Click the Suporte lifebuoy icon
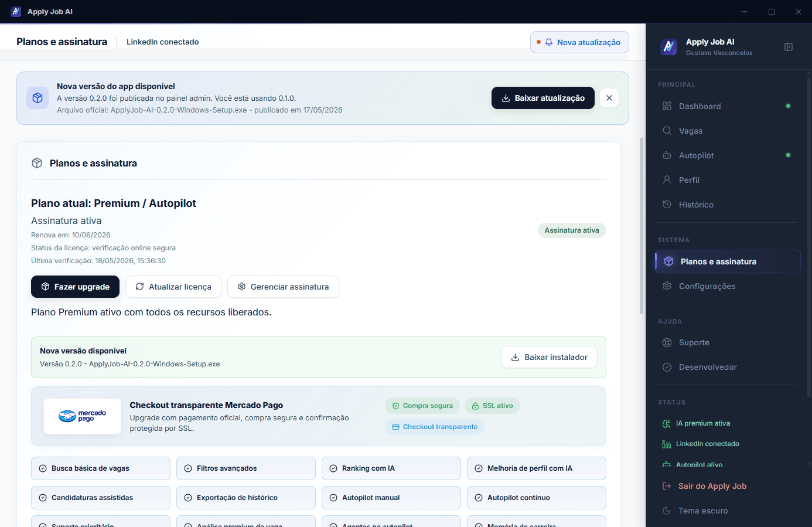This screenshot has height=527, width=812. coord(667,342)
